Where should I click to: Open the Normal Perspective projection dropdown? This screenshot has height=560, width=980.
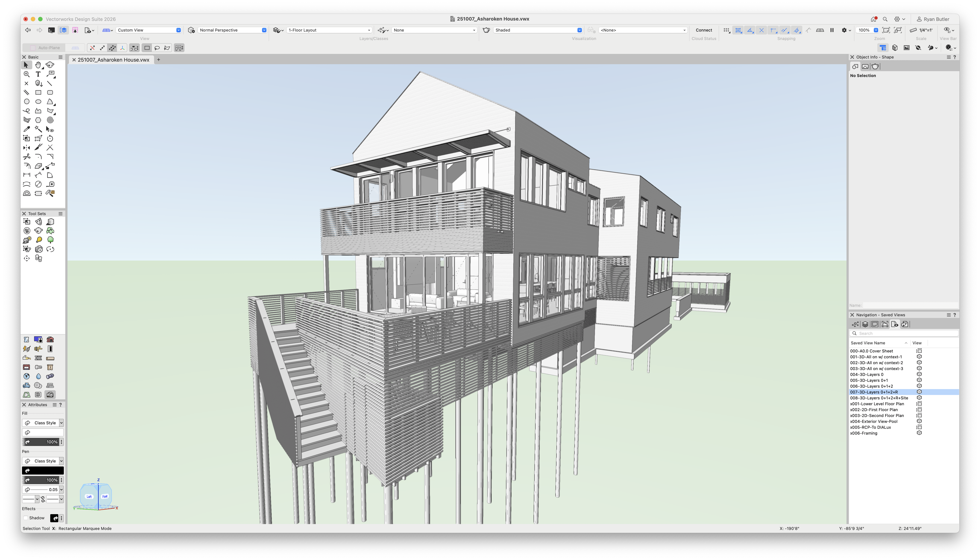(264, 30)
